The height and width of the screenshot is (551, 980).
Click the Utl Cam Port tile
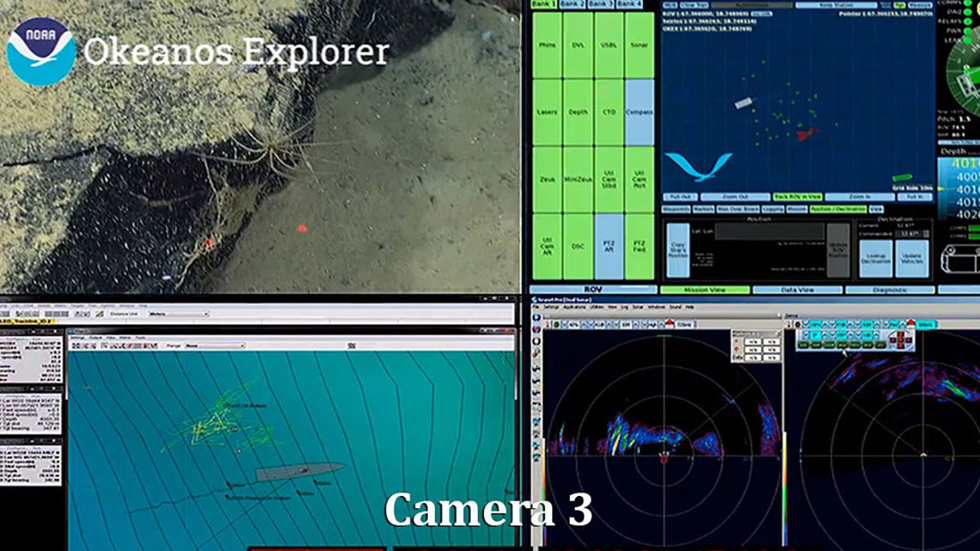(x=639, y=180)
